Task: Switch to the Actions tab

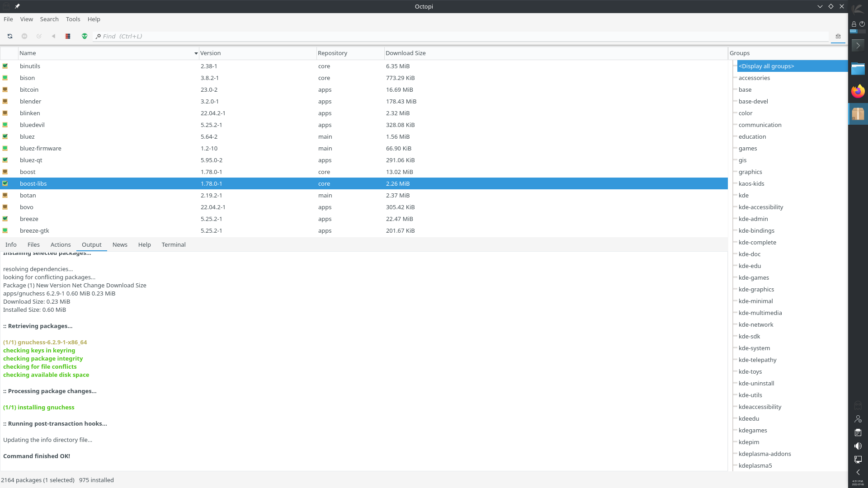Action: pyautogui.click(x=61, y=244)
